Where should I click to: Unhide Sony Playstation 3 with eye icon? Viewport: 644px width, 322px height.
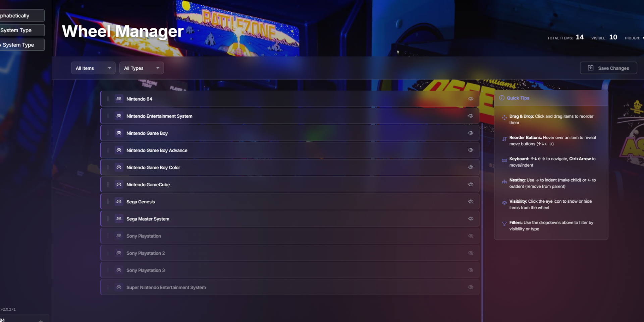tap(471, 270)
